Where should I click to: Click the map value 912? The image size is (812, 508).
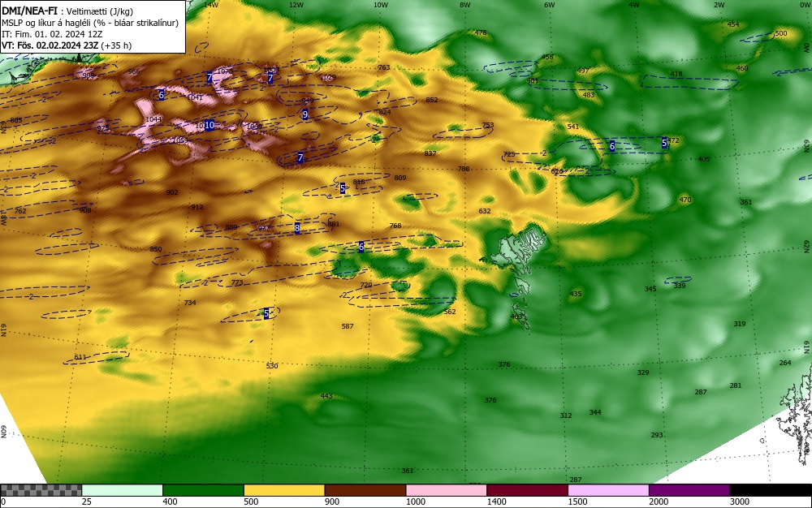pos(197,207)
